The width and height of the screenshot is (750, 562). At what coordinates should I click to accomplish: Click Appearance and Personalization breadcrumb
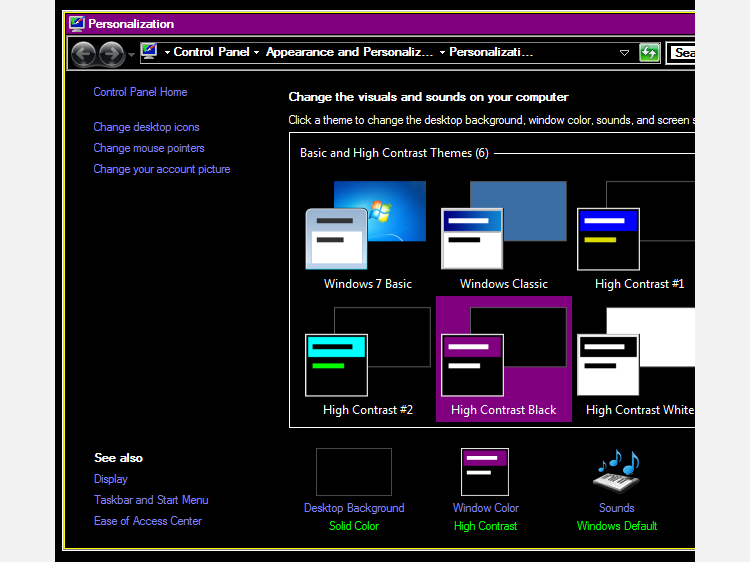[349, 52]
